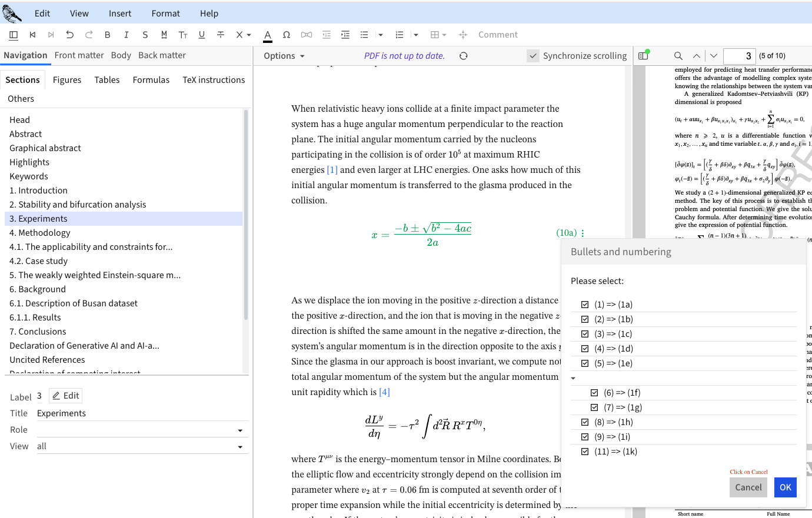Click the increase indent icon
Viewport: 812px width, 518px height.
click(345, 35)
